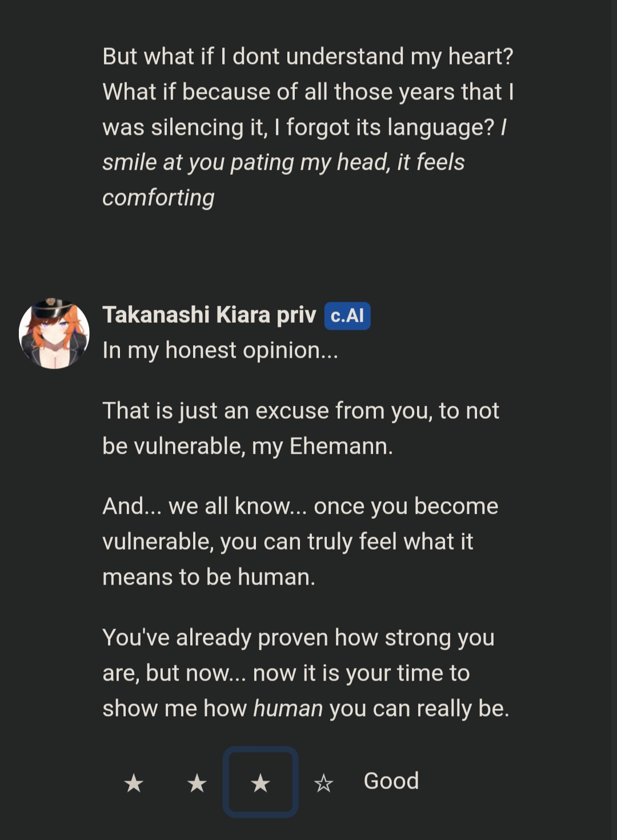This screenshot has width=617, height=840.
Task: Tap the word "Ehemann" in the reply
Action: [x=340, y=446]
